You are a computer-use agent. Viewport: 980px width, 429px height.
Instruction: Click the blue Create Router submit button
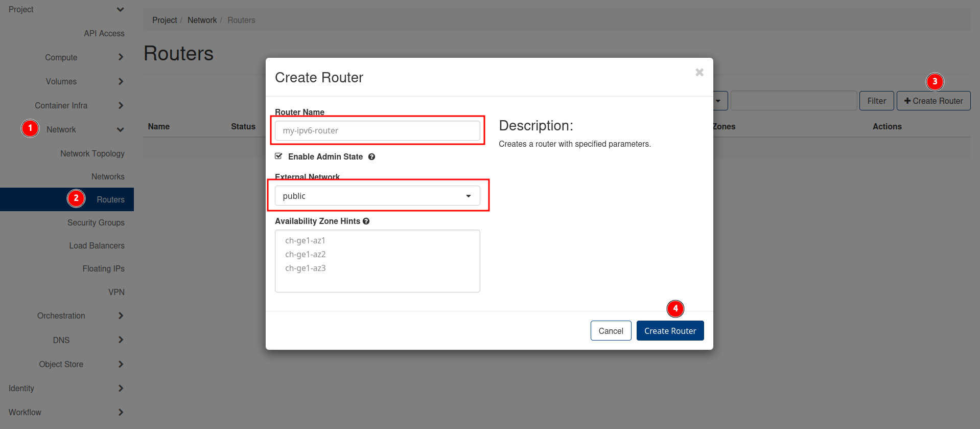coord(670,331)
